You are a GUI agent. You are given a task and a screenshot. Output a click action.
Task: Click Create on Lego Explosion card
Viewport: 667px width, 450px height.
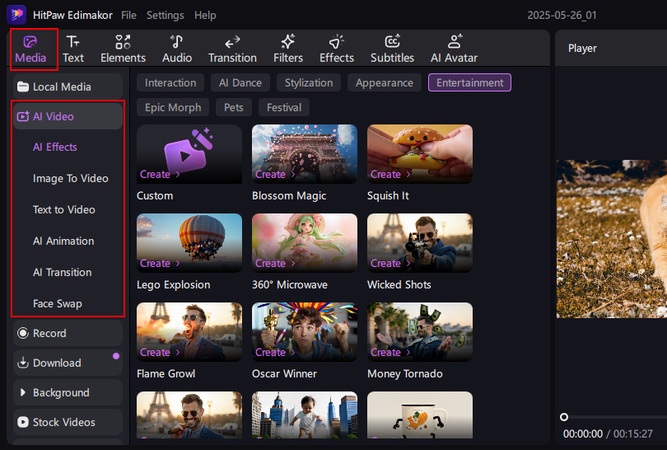[160, 263]
